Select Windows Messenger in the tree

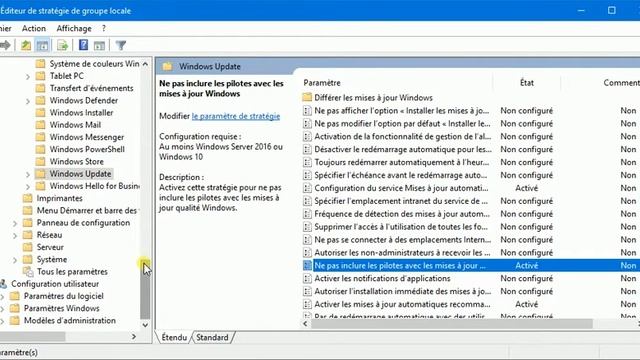click(x=87, y=137)
